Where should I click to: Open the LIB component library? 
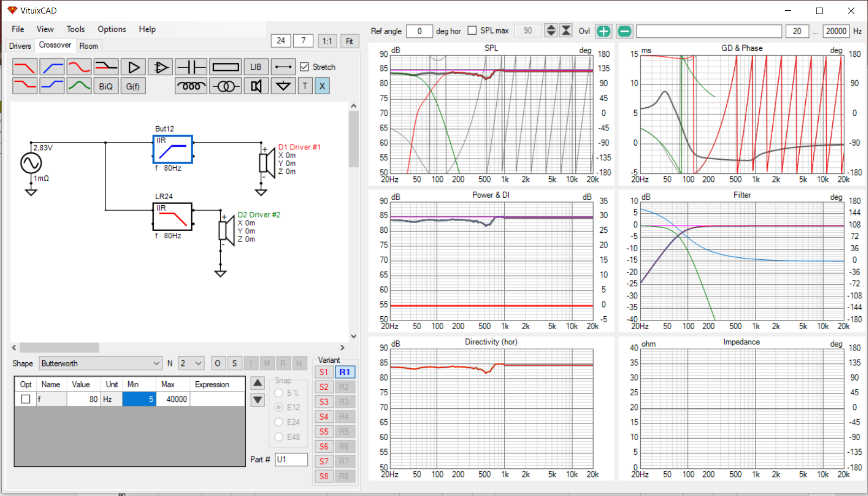coord(256,67)
